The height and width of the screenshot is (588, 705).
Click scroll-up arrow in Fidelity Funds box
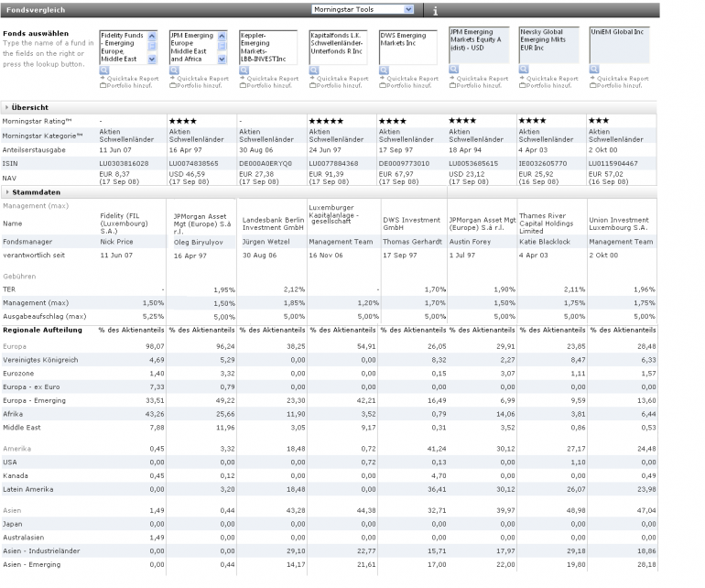point(152,36)
